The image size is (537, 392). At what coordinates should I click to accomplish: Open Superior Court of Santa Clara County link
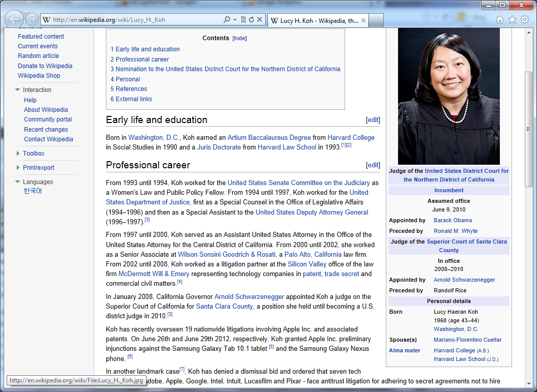click(466, 246)
